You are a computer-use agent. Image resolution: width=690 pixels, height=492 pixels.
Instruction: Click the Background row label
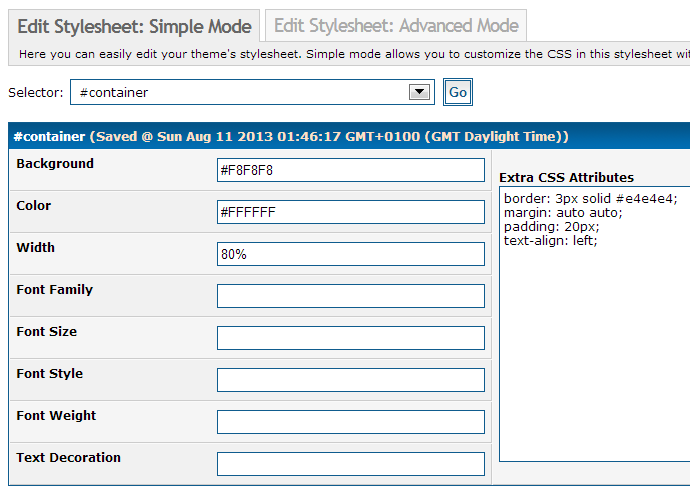(x=55, y=164)
